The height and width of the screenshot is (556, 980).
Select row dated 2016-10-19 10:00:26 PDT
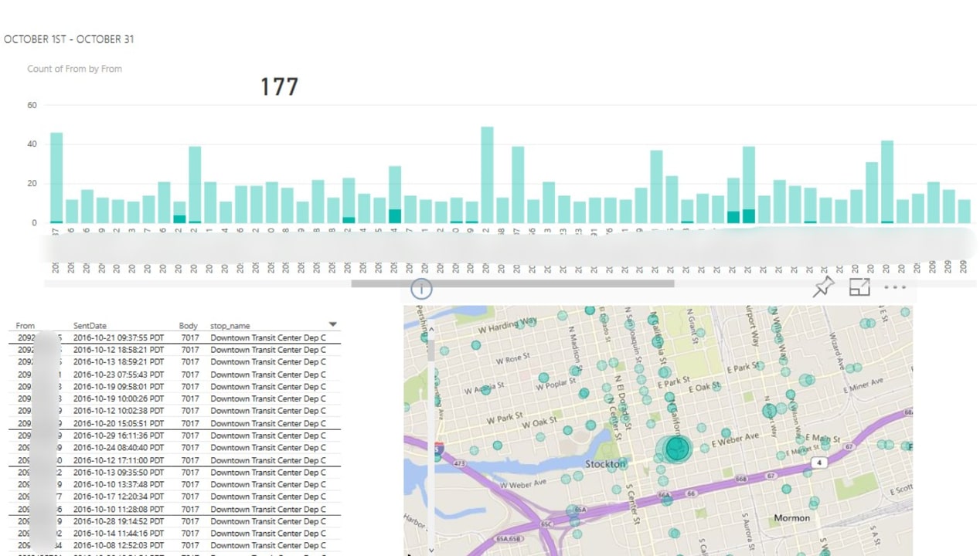(x=175, y=398)
